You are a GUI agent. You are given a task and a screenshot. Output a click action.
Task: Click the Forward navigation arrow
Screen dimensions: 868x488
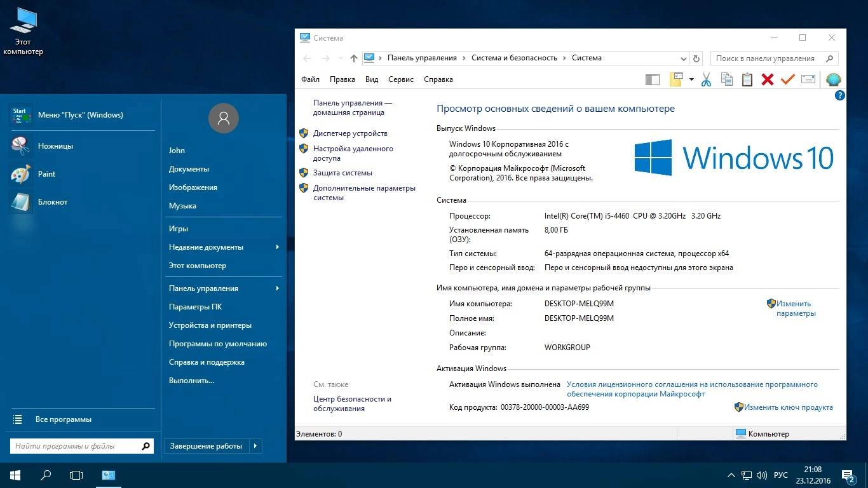[326, 58]
